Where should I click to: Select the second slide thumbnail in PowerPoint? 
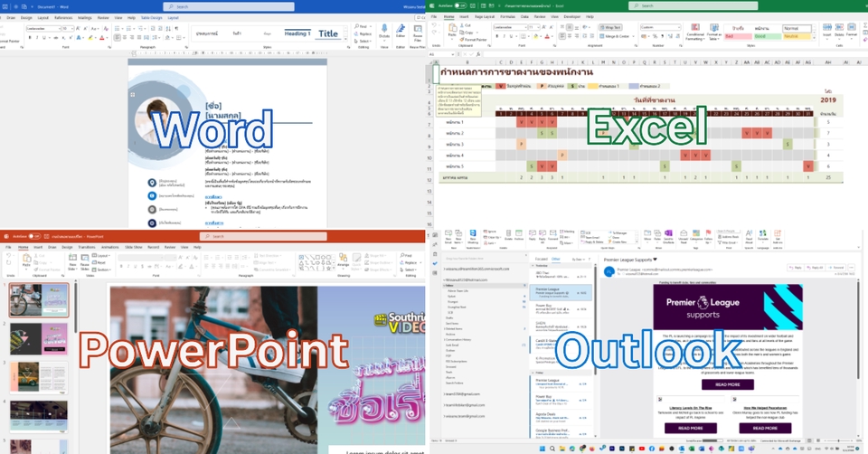[32, 337]
